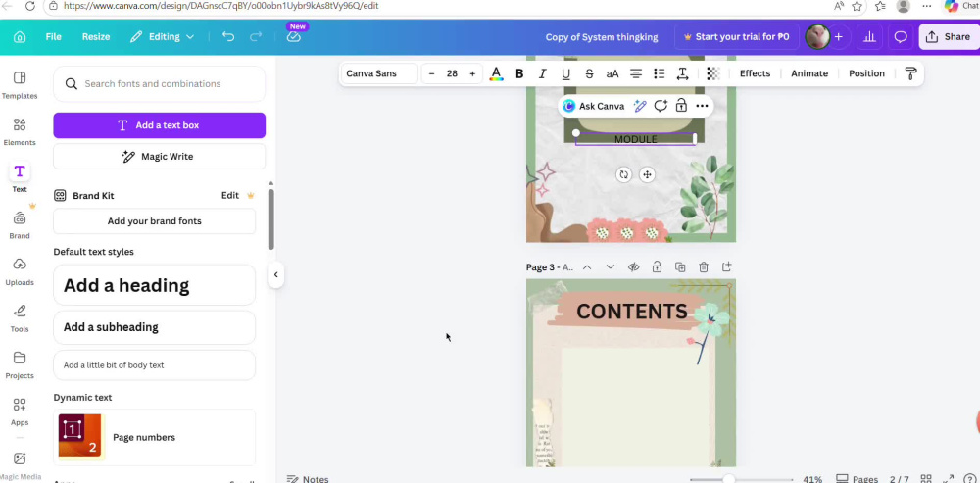The image size is (980, 483).
Task: Open Elements sidebar panel
Action: [x=20, y=131]
